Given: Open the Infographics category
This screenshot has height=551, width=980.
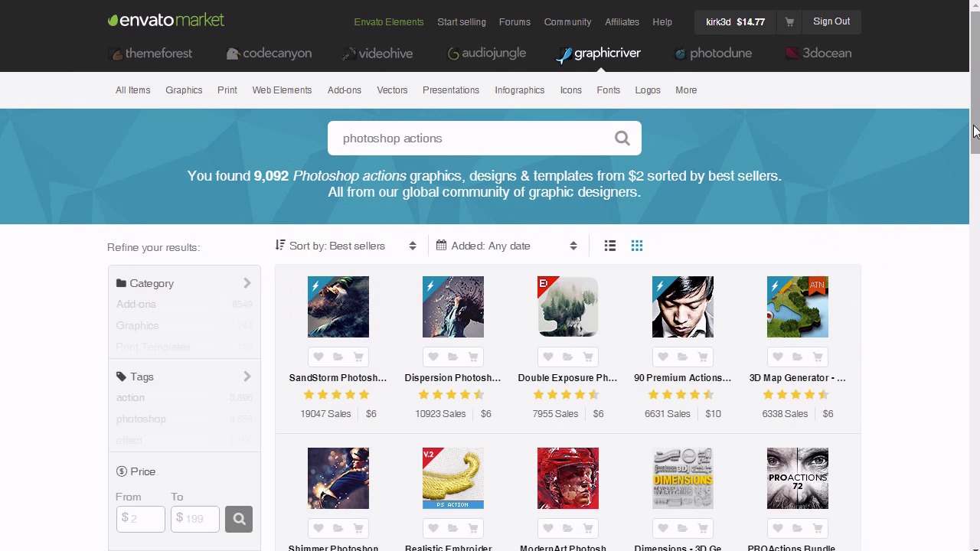Looking at the screenshot, I should [x=520, y=90].
